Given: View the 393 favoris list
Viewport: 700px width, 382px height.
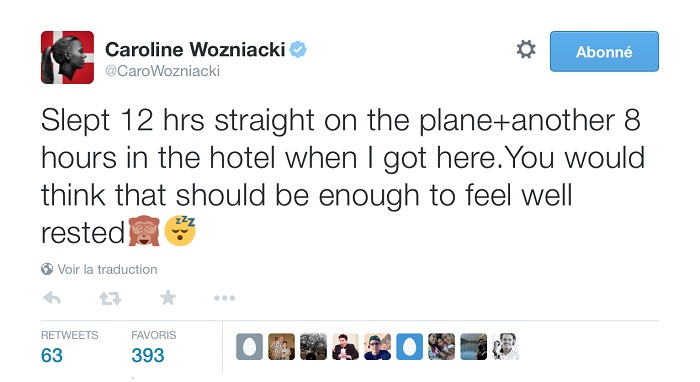Looking at the screenshot, I should coord(148,355).
